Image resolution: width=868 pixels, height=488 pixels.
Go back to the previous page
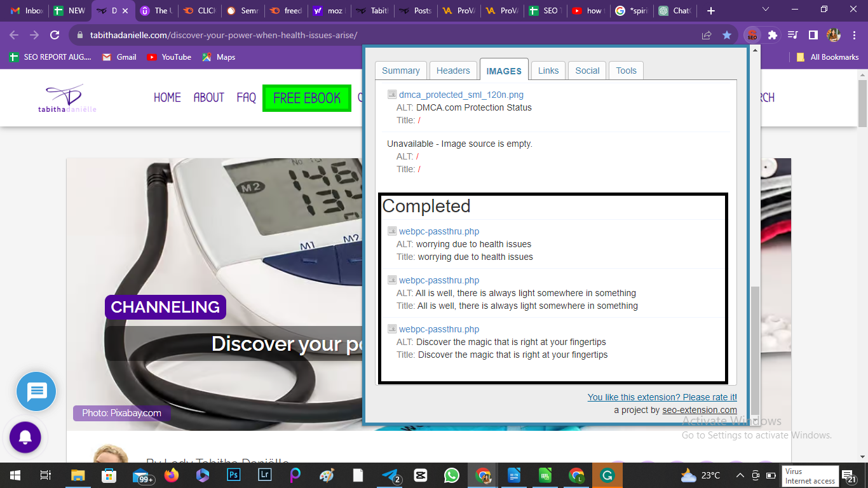pos(14,36)
